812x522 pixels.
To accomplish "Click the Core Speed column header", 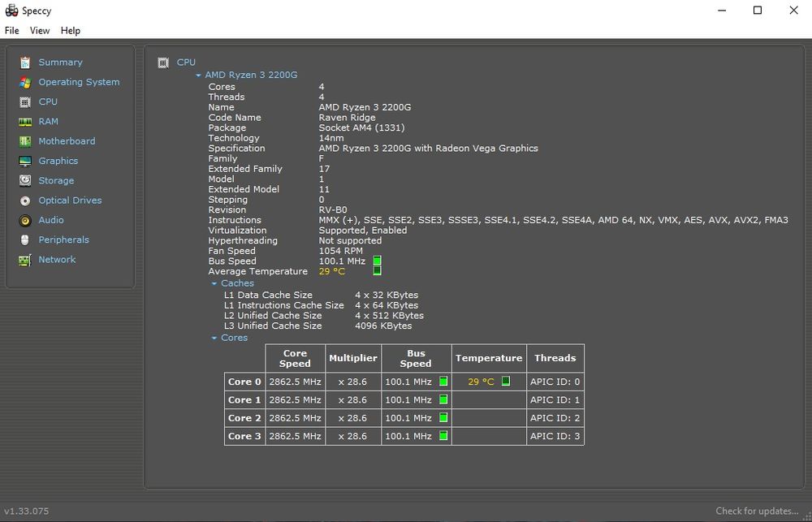I will (296, 358).
